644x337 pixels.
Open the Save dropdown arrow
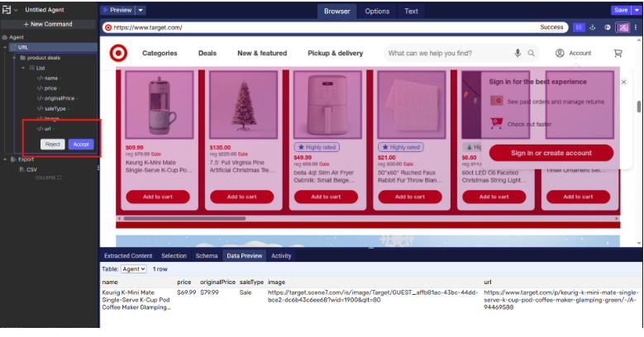tap(637, 10)
